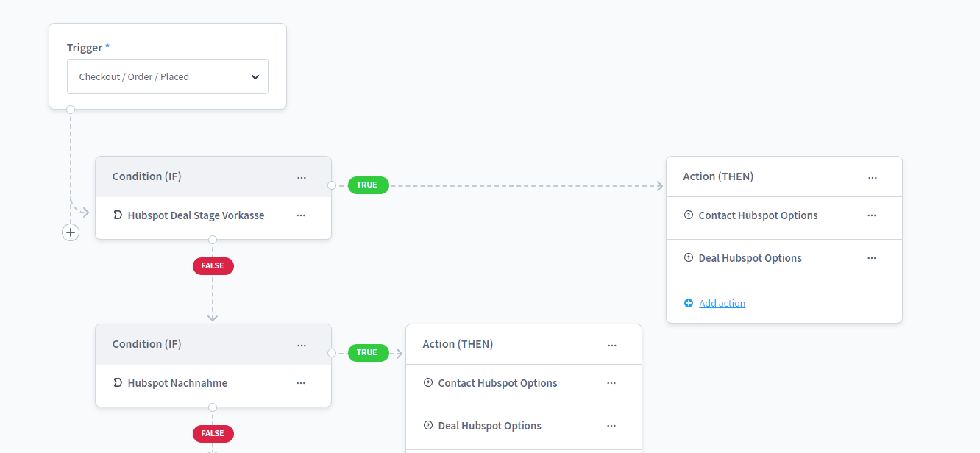This screenshot has height=453, width=980.
Task: Click the plus circle to add a sequence
Action: [x=71, y=232]
